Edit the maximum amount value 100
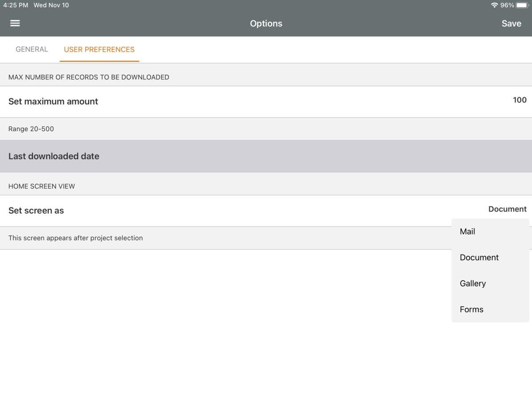 520,100
